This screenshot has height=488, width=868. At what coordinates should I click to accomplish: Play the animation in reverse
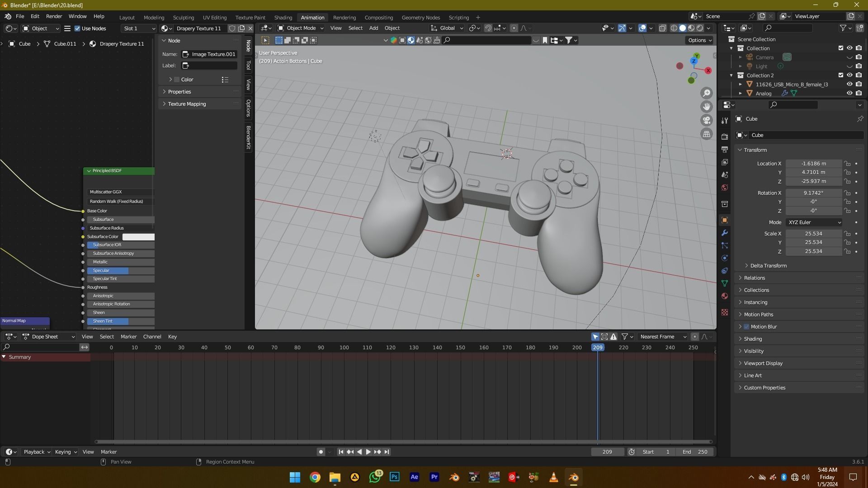[x=359, y=452]
